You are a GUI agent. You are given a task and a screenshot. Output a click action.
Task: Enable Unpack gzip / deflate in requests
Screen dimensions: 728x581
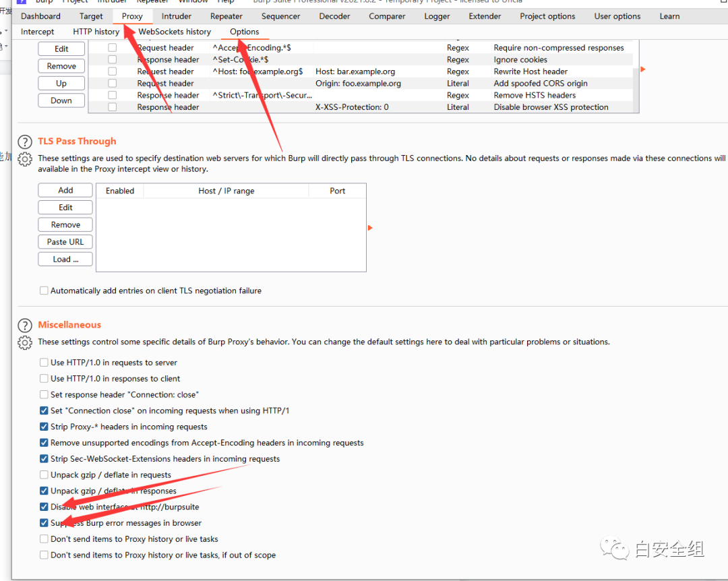tap(44, 475)
